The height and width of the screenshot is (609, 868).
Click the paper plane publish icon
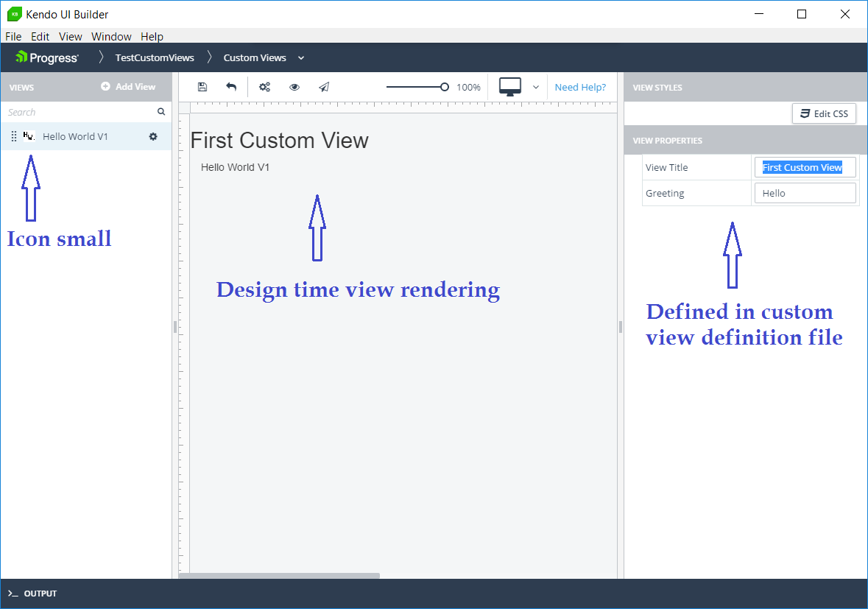[324, 87]
